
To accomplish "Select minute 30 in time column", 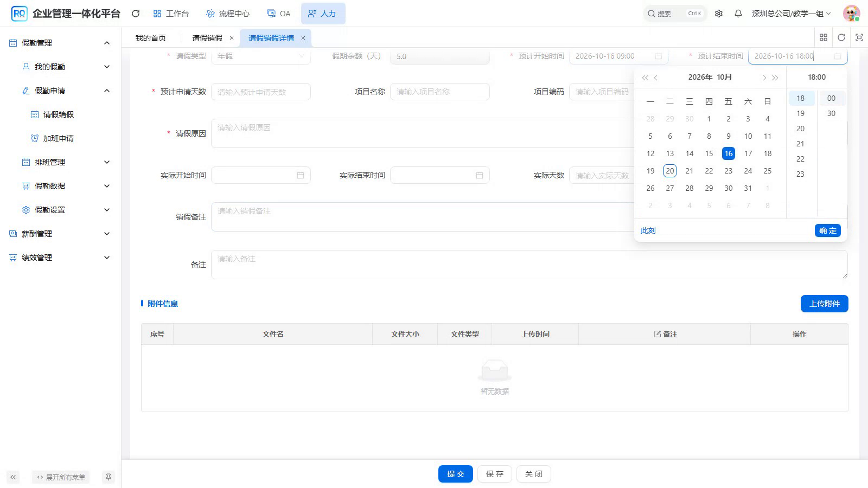I will click(x=832, y=113).
